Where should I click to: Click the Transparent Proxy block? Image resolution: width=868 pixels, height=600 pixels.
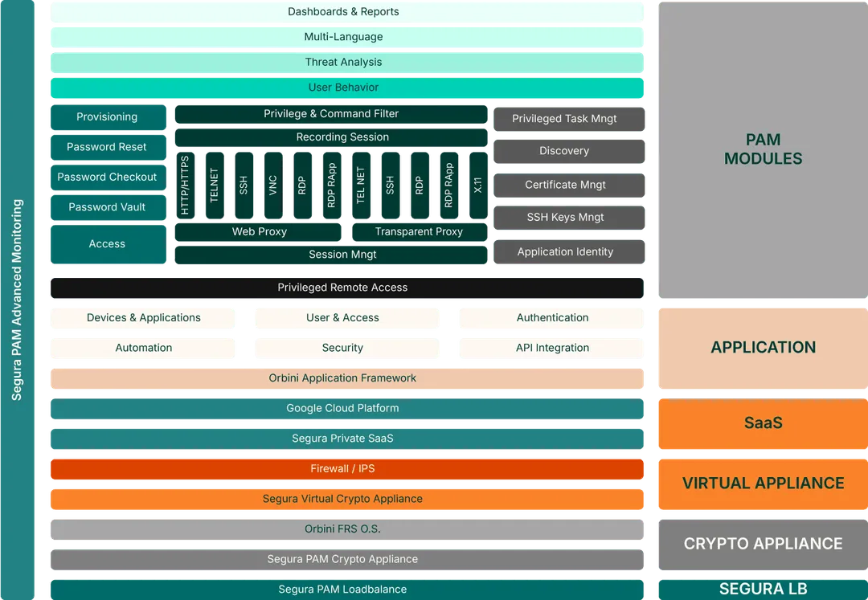tap(419, 232)
